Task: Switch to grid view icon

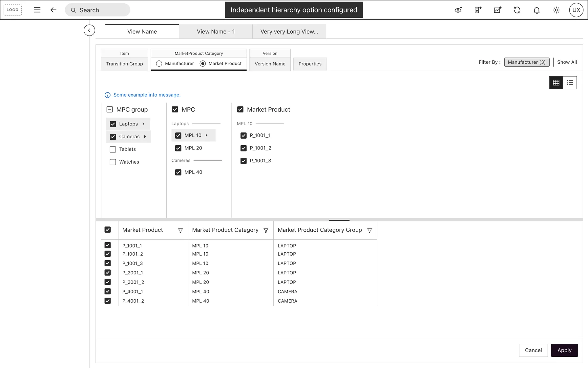Action: (x=556, y=83)
